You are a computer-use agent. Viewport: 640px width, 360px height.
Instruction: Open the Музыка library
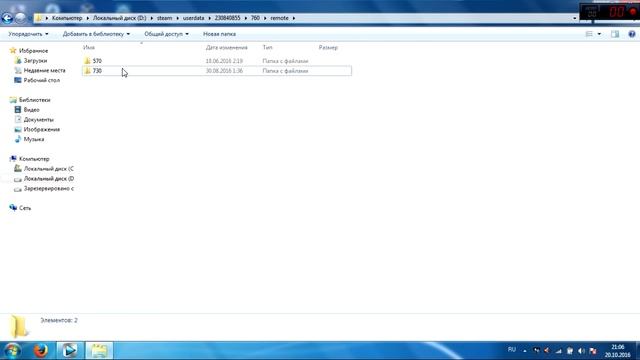point(33,139)
